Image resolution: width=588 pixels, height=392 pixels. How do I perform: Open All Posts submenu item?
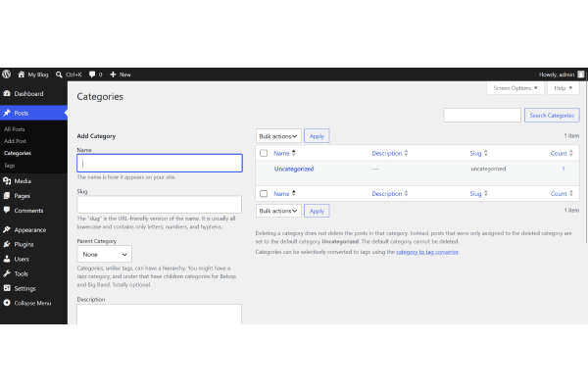pyautogui.click(x=15, y=129)
